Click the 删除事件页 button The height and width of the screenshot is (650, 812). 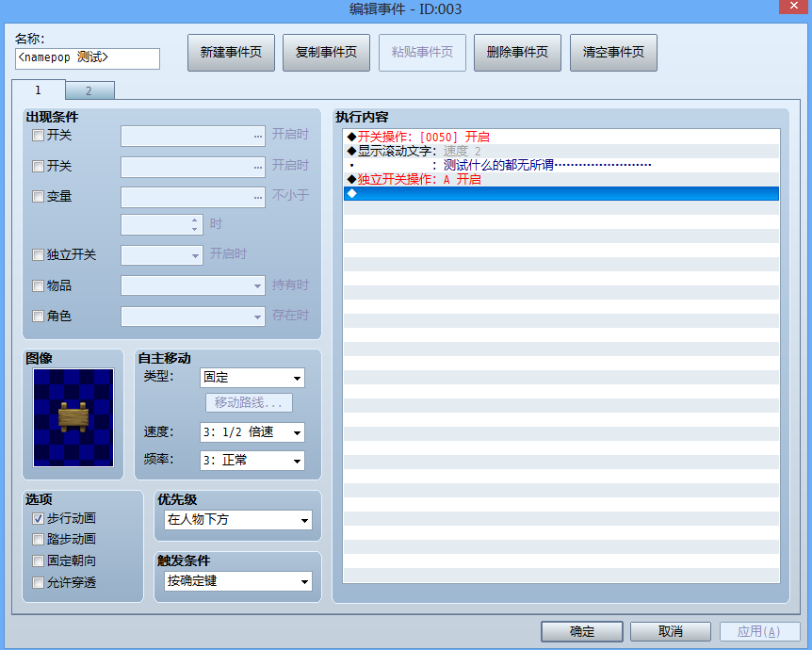(x=517, y=53)
